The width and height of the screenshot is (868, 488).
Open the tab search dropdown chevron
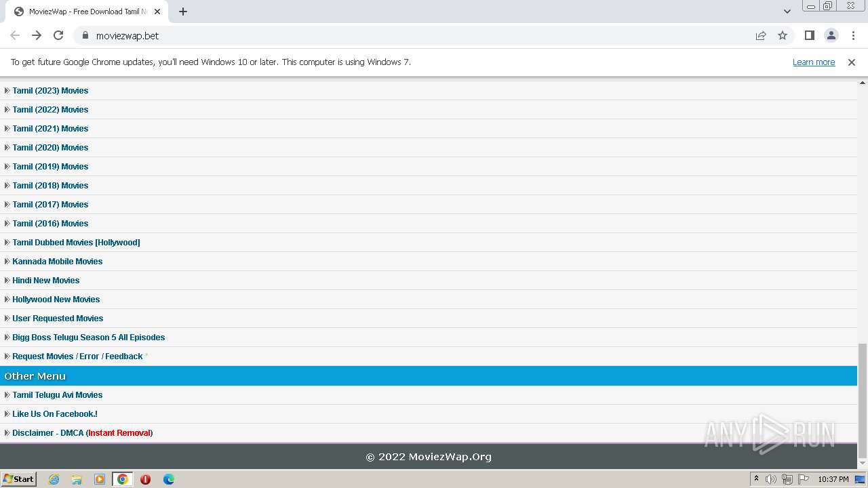tap(787, 12)
